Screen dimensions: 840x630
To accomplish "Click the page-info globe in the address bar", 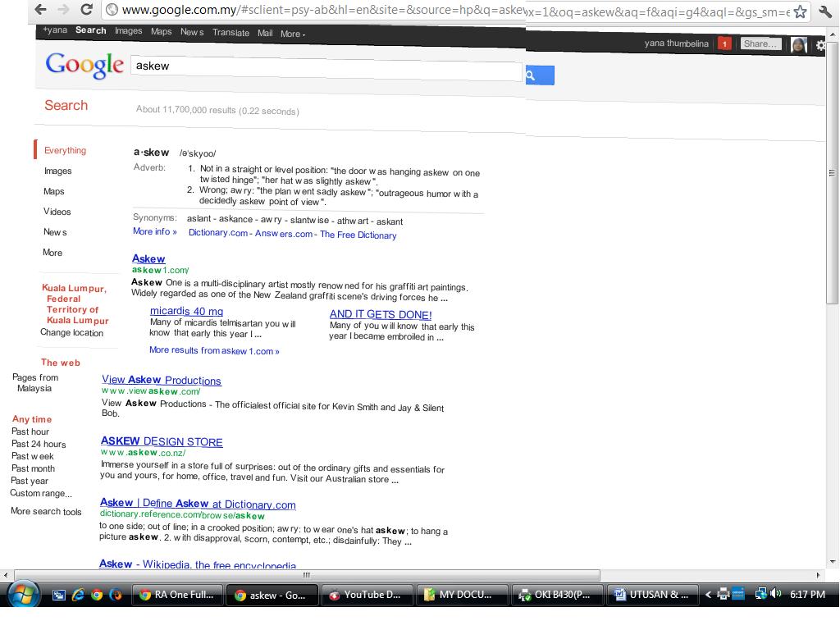I will (x=112, y=10).
